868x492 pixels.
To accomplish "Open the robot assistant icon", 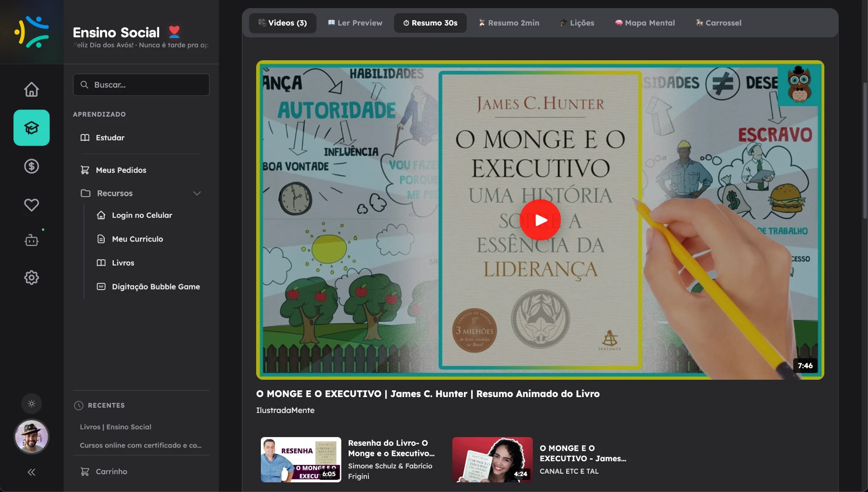I will pos(31,239).
